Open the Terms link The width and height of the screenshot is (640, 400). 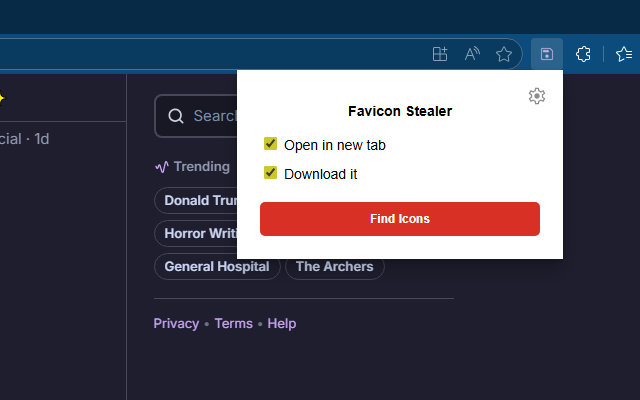click(233, 323)
